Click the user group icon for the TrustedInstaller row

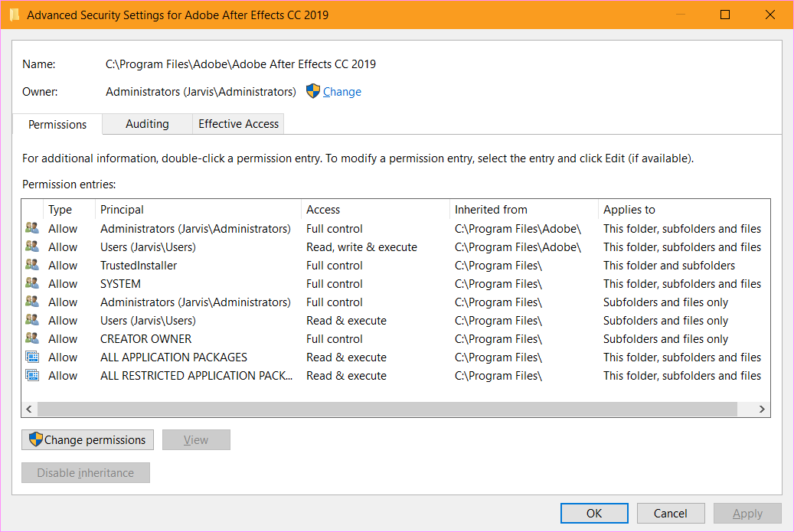[x=32, y=265]
